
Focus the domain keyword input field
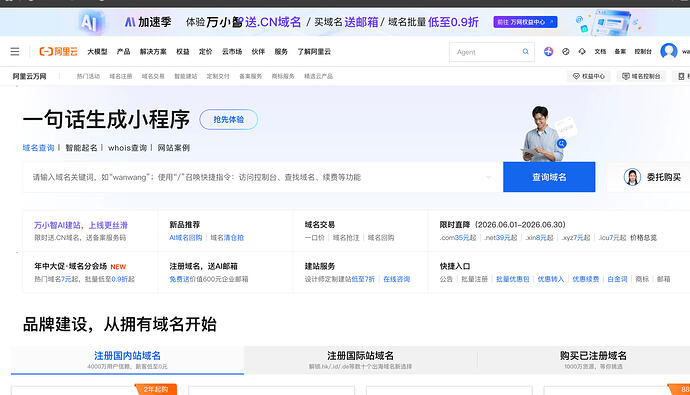[x=260, y=177]
